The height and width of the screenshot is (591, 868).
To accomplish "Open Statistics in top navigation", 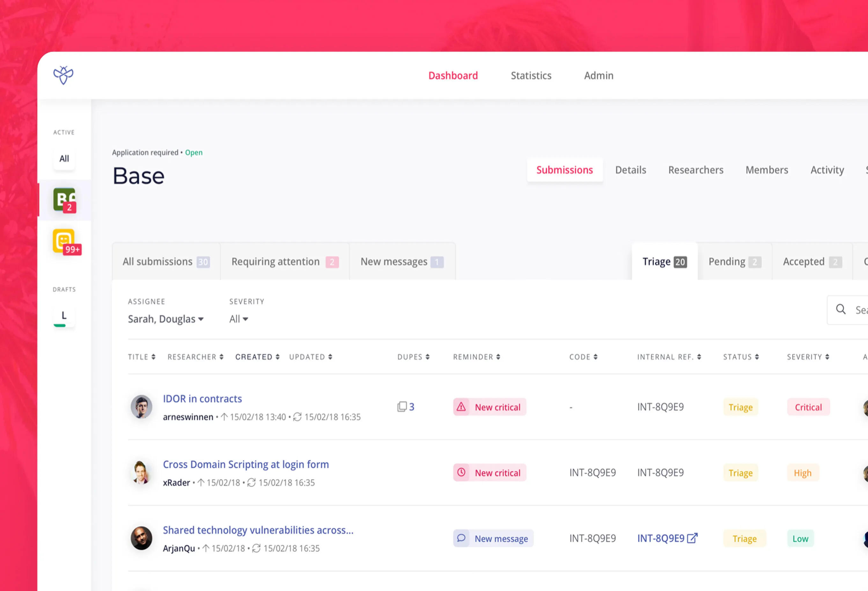I will [x=531, y=76].
